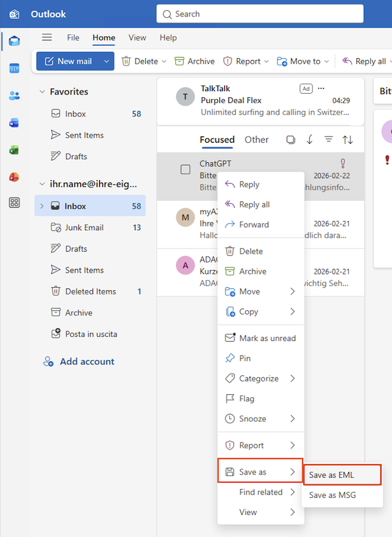Viewport: 392px width, 537px height.
Task: Collapse the ihr.name account folder group
Action: 42,184
